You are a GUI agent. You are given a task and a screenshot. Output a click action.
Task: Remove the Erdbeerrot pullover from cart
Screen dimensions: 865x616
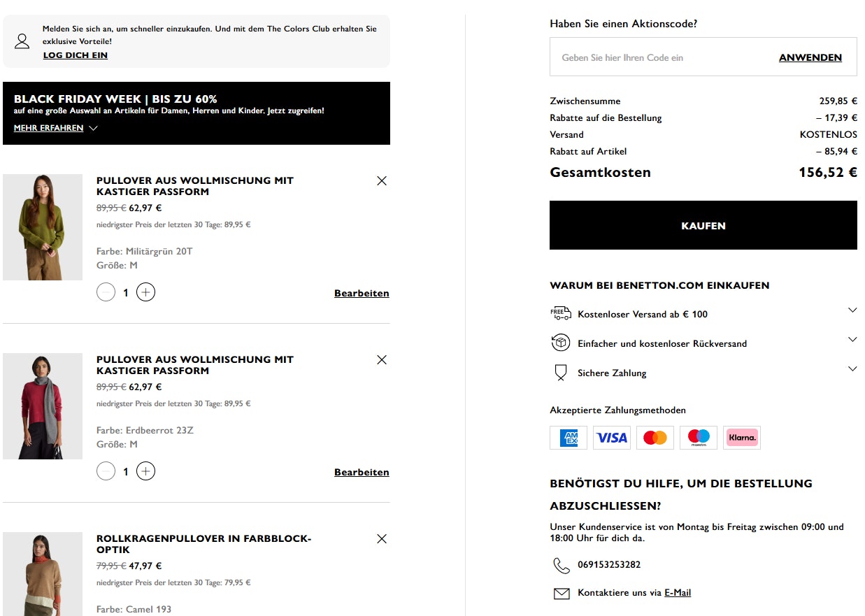click(x=381, y=360)
